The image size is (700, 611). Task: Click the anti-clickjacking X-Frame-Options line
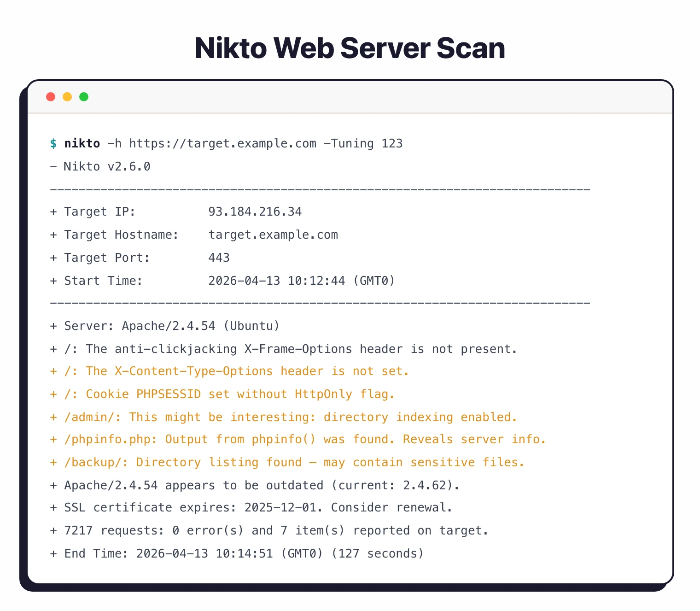point(283,349)
